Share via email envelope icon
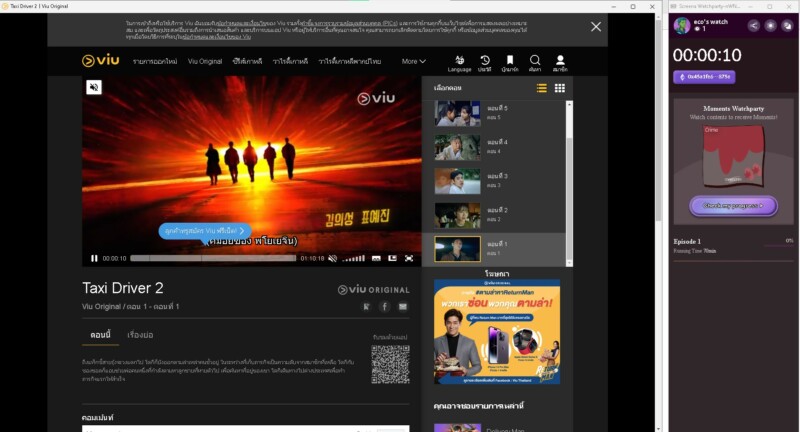Viewport: 800px width, 432px height. pyautogui.click(x=403, y=307)
